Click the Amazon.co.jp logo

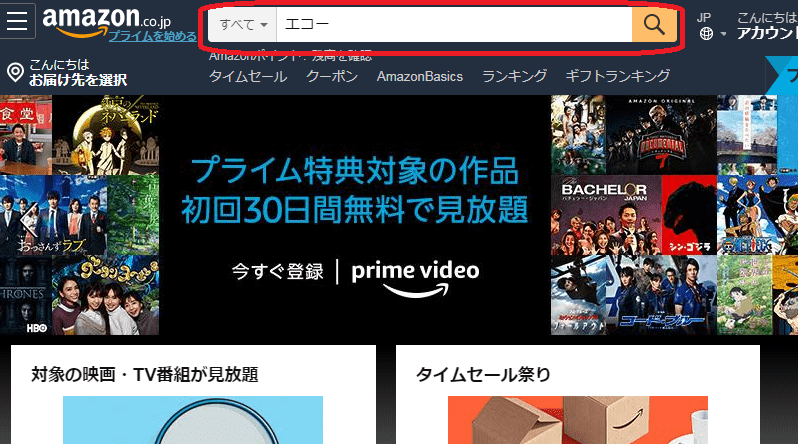pos(106,21)
